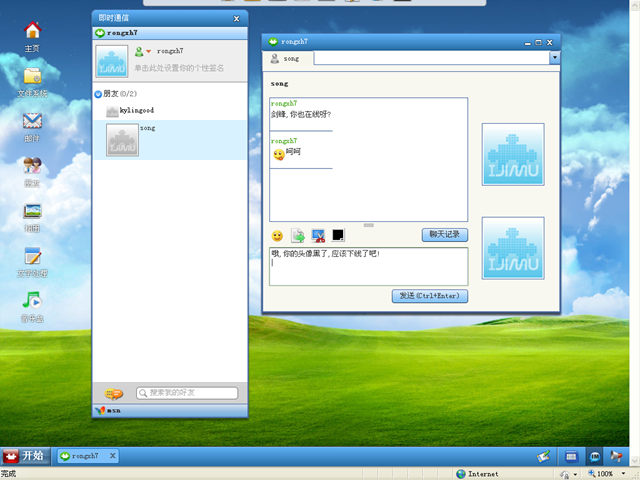640x480 pixels.
Task: Click the IM tray icon in taskbar
Action: (x=594, y=456)
